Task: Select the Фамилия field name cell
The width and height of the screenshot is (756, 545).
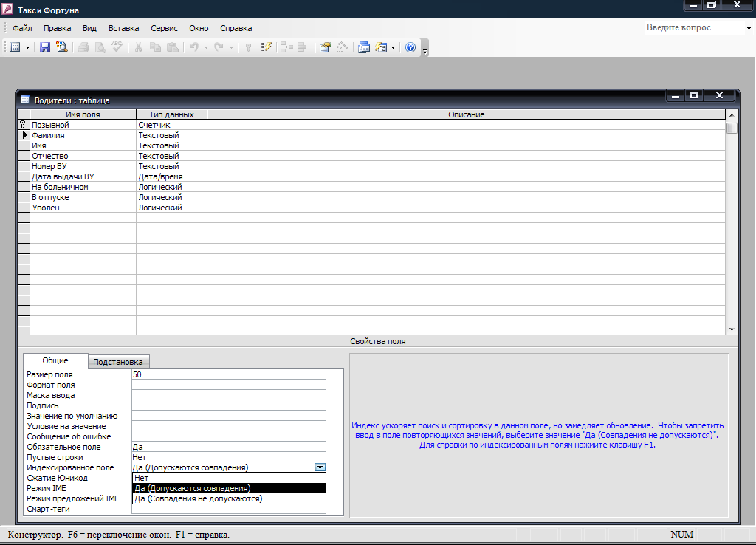Action: pyautogui.click(x=83, y=135)
